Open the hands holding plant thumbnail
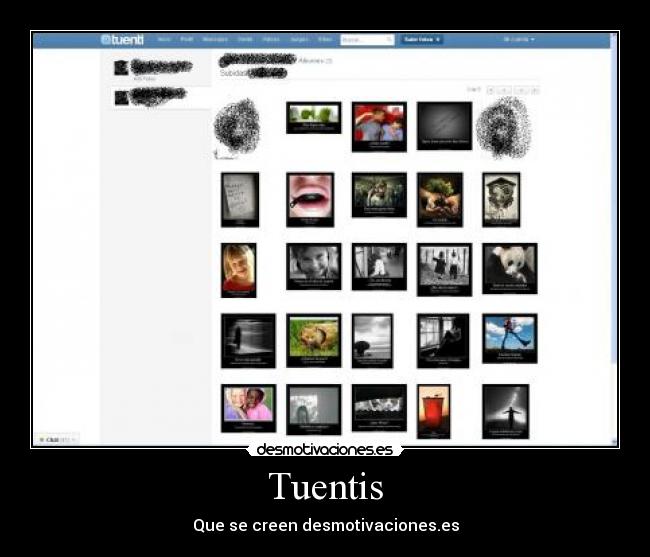The height and width of the screenshot is (557, 650). [440, 200]
